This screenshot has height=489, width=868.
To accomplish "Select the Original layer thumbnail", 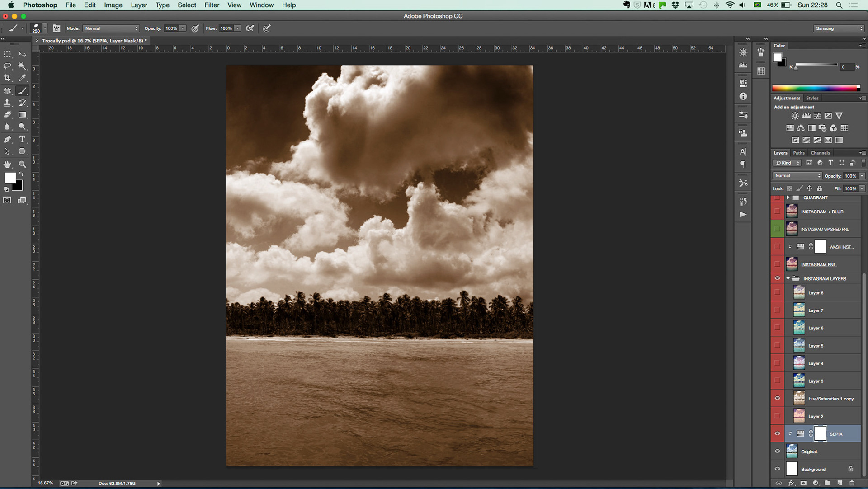I will point(792,451).
